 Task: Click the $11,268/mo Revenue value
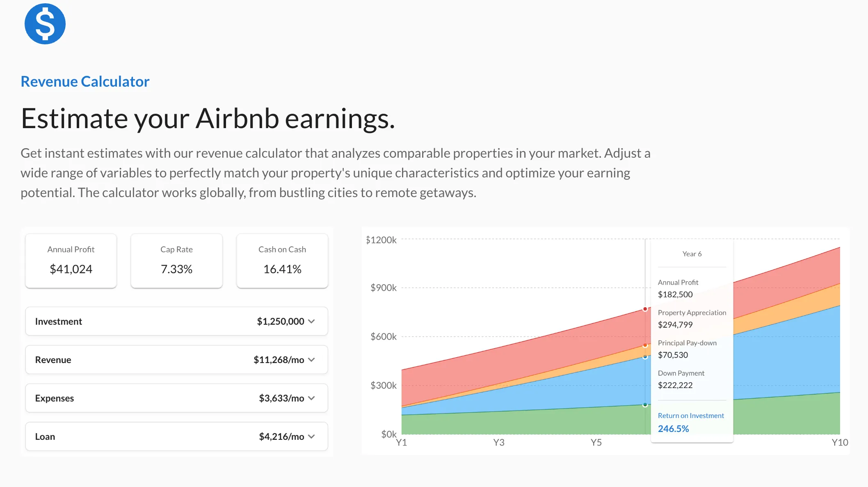tap(279, 360)
